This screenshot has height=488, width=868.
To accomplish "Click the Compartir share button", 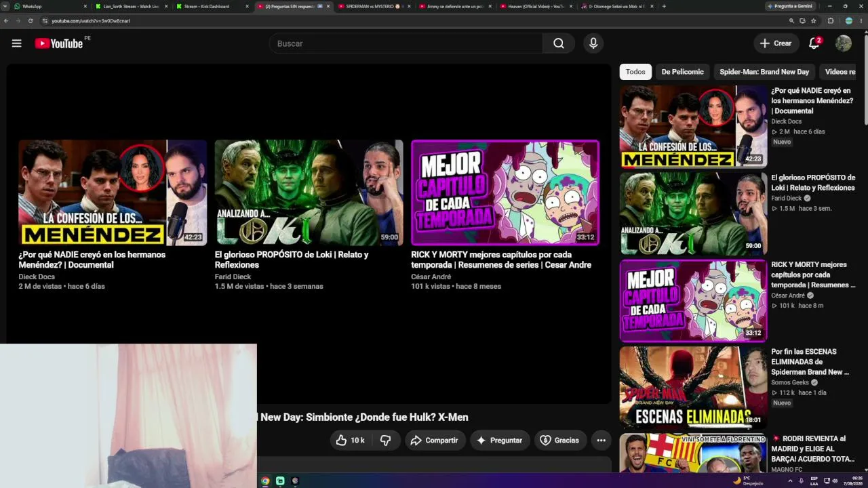I will point(435,441).
